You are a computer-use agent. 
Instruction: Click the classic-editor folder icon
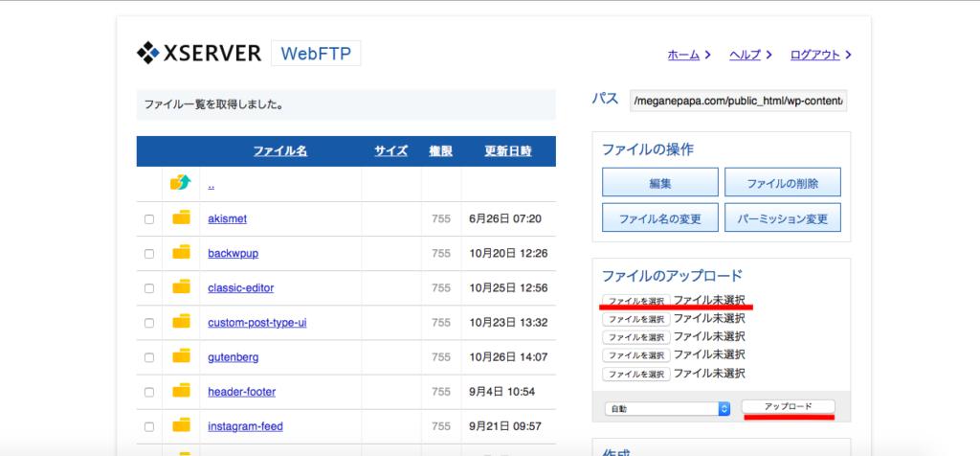(181, 287)
